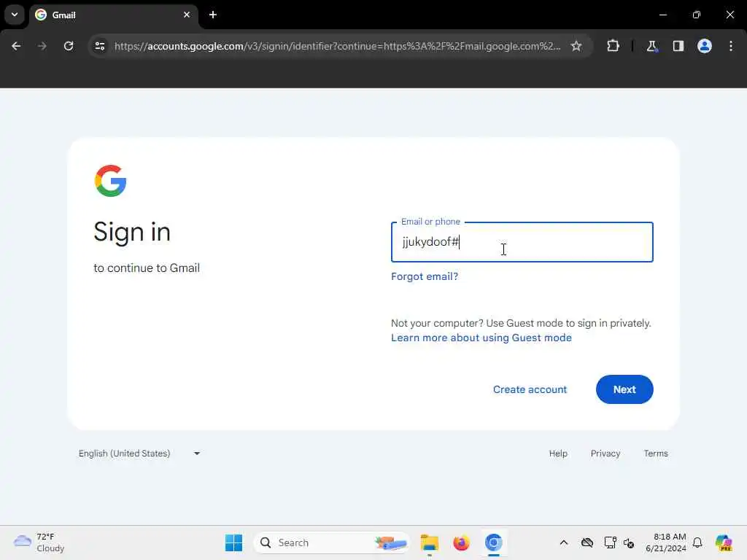Open the Terms link in footer
747x560 pixels.
tap(656, 454)
